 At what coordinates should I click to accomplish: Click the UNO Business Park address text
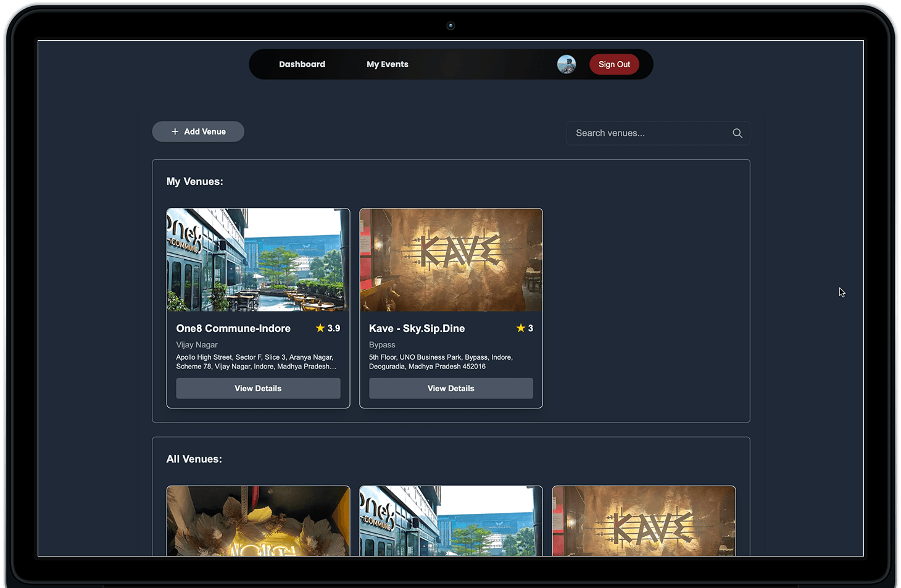441,362
